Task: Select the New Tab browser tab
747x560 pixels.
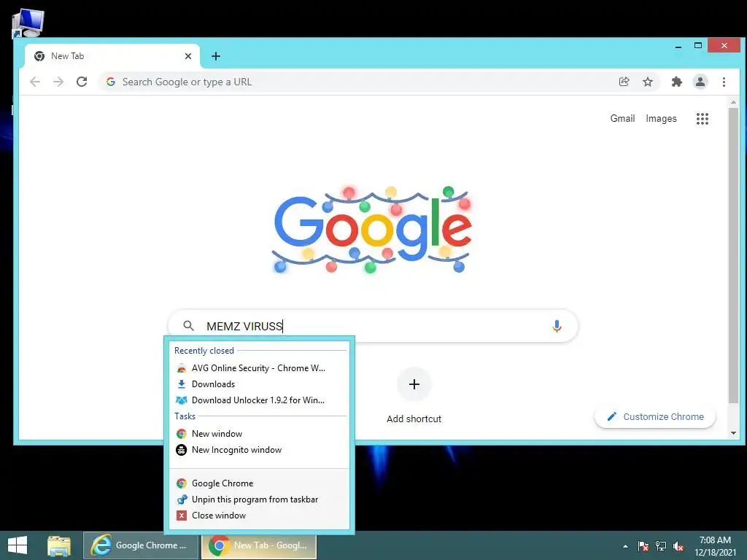Action: 112,56
